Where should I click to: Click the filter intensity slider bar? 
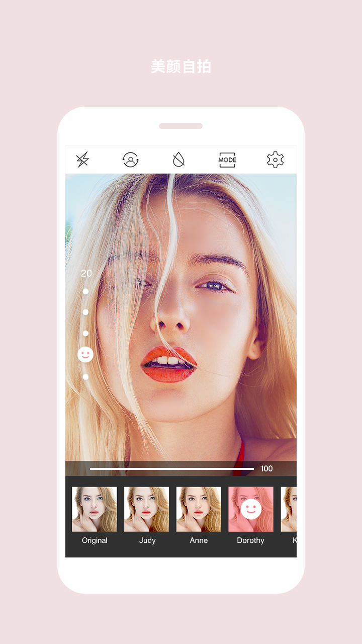(x=172, y=469)
